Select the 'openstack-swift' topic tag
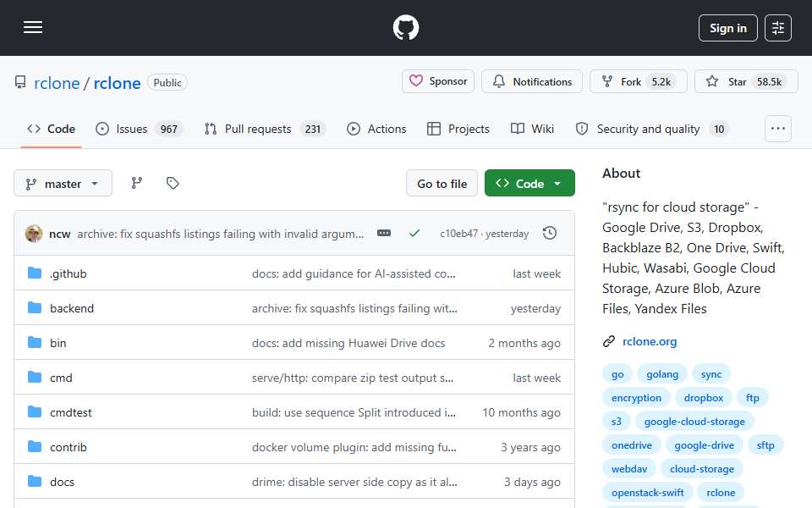This screenshot has height=508, width=812. click(647, 493)
